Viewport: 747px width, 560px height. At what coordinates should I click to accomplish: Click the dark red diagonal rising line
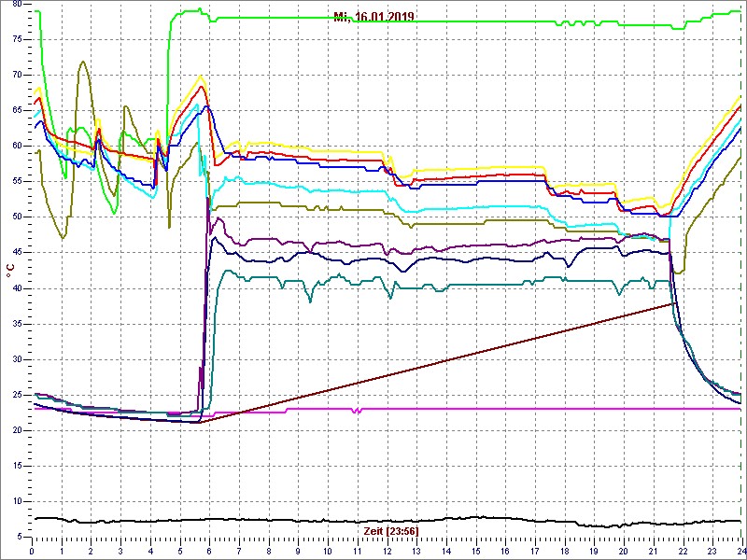[437, 362]
